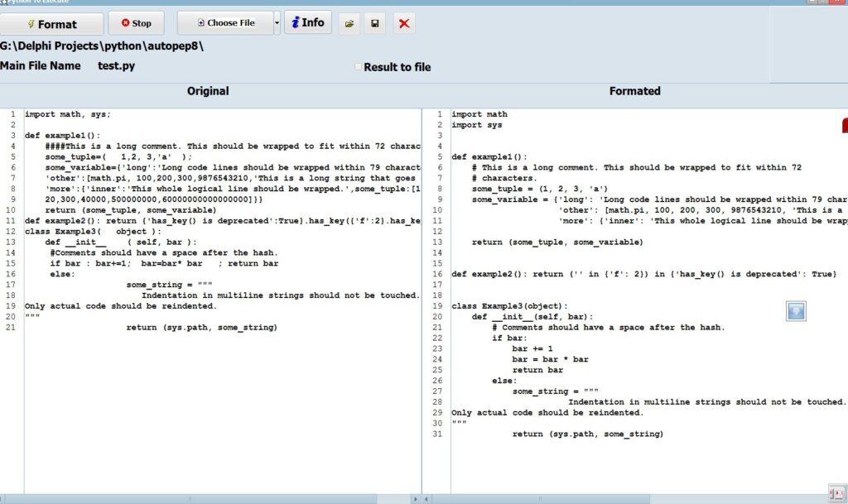The height and width of the screenshot is (504, 848).
Task: Expand the Choose File dropdown arrow
Action: [x=277, y=23]
